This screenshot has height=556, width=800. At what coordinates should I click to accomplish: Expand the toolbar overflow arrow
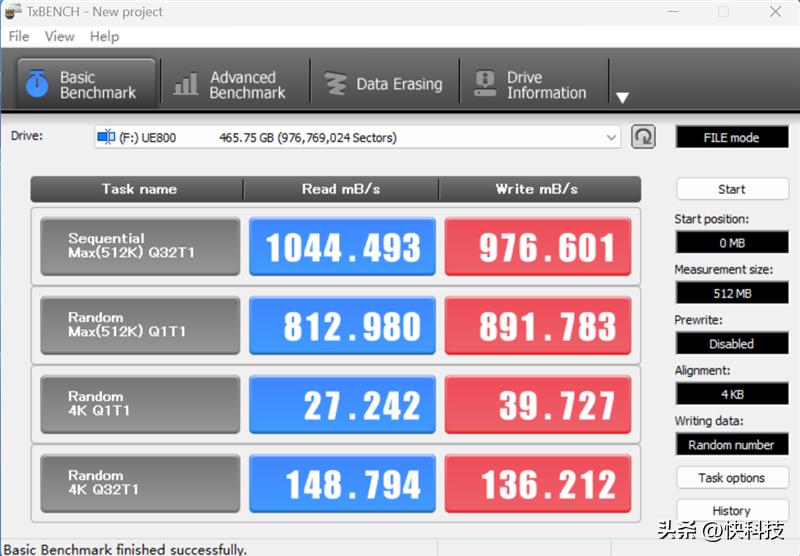click(622, 97)
